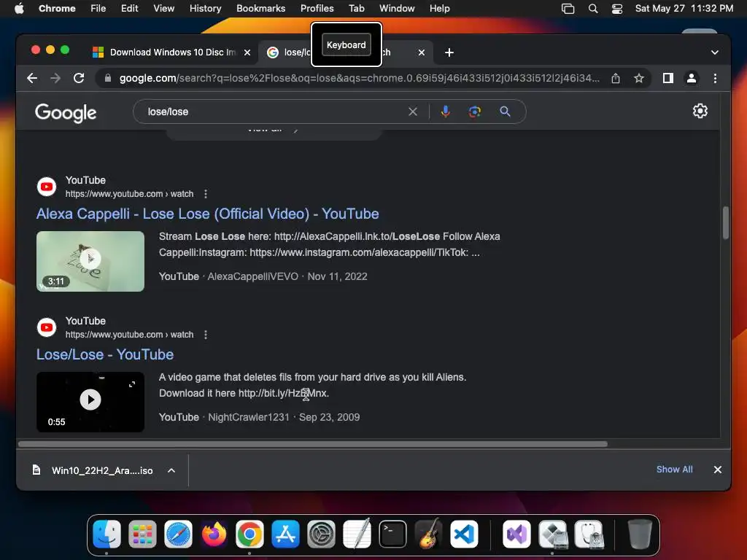Open the View menu
The width and height of the screenshot is (747, 560).
pos(164,9)
